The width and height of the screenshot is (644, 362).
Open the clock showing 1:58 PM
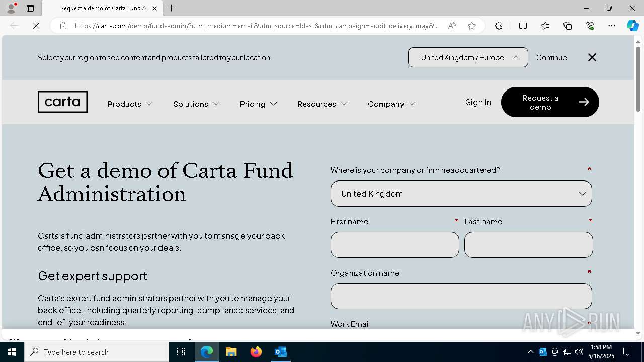tap(601, 352)
